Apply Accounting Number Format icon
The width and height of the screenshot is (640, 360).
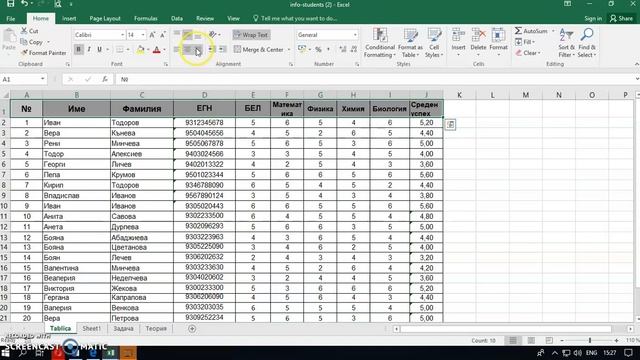(x=302, y=49)
